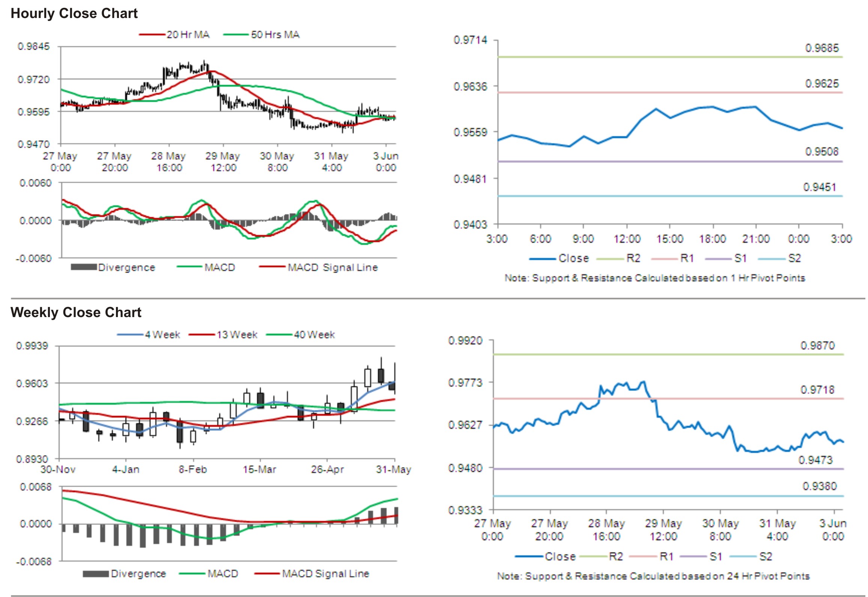This screenshot has width=868, height=597.
Task: Click the 0.9451 S2 level label
Action: coord(820,187)
